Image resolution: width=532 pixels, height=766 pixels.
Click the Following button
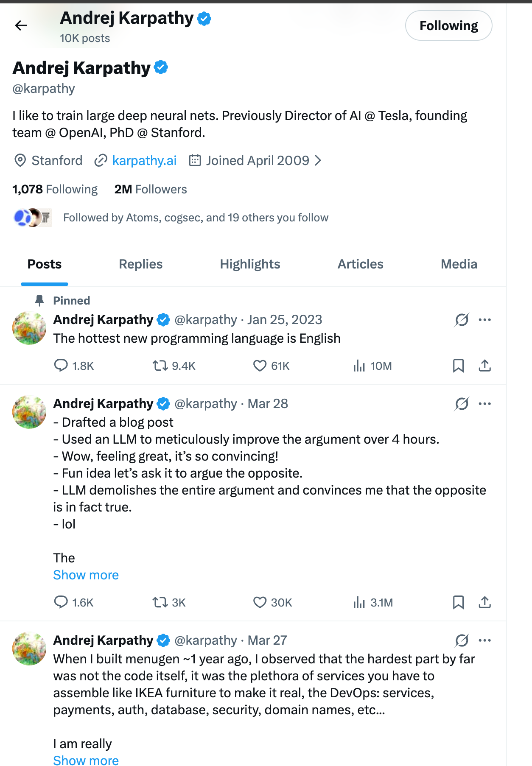448,26
